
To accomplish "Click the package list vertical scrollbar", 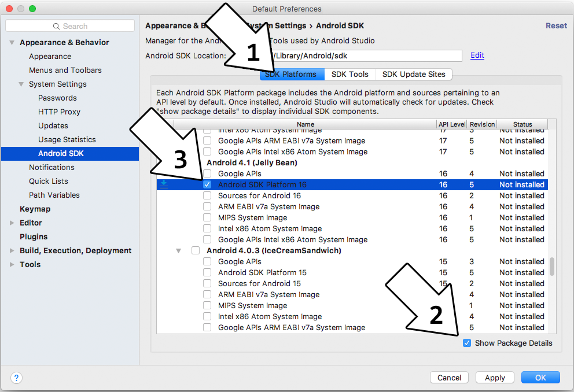I will pyautogui.click(x=552, y=266).
